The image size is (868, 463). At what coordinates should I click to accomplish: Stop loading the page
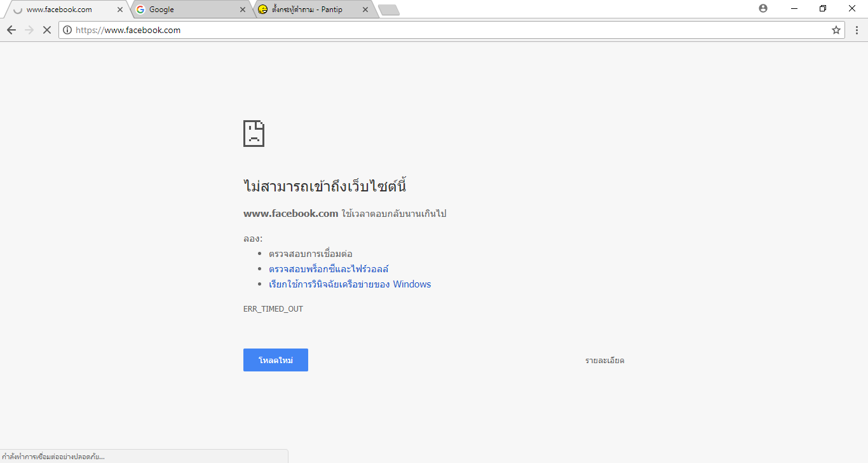(x=46, y=30)
